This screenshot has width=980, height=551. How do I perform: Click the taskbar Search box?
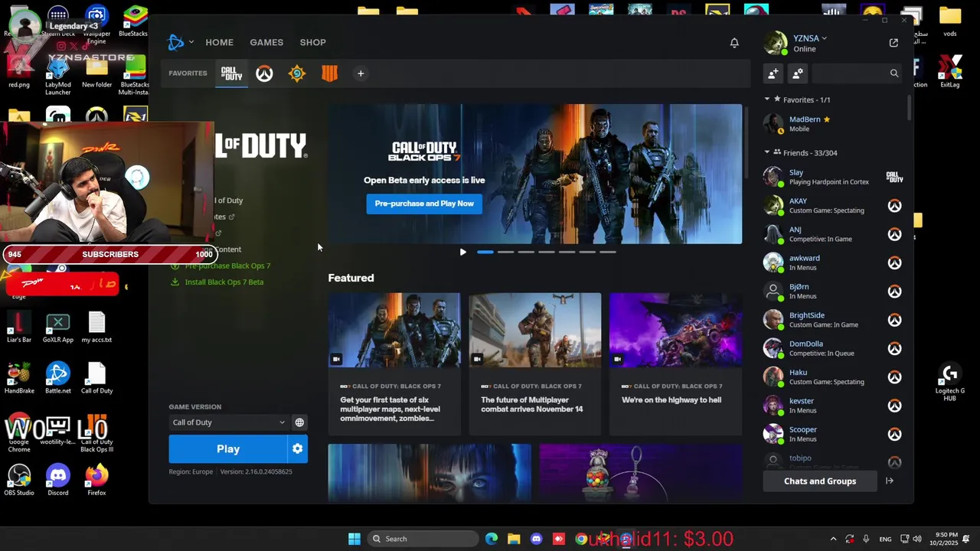coord(422,539)
